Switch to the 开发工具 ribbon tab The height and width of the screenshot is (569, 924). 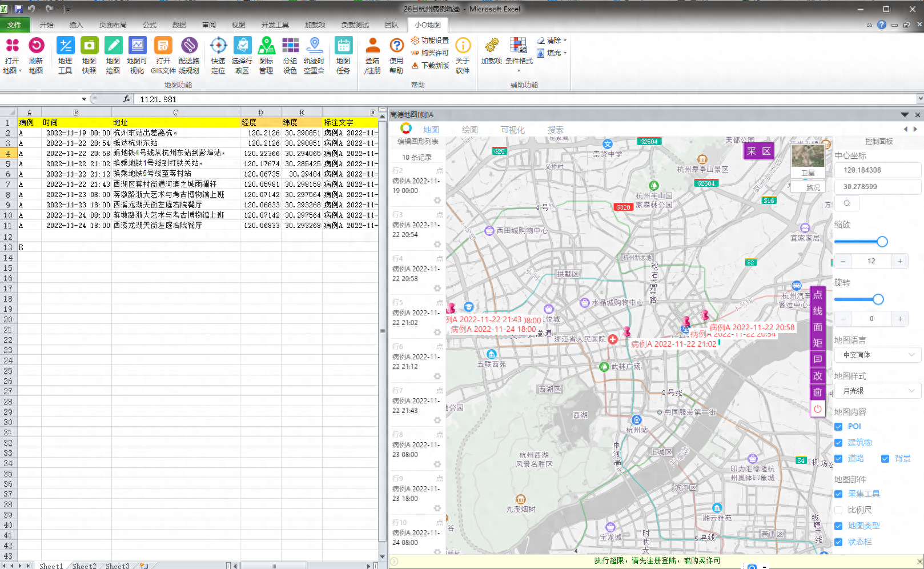click(275, 25)
